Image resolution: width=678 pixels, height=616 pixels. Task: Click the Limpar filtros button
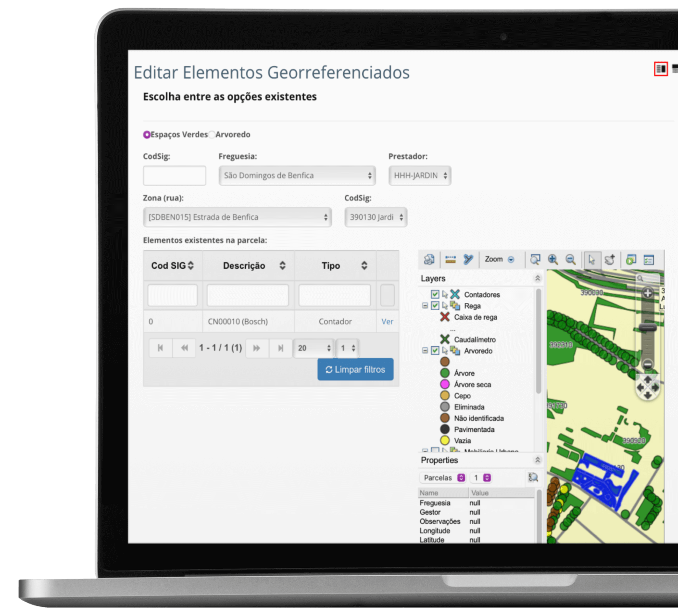pos(355,369)
